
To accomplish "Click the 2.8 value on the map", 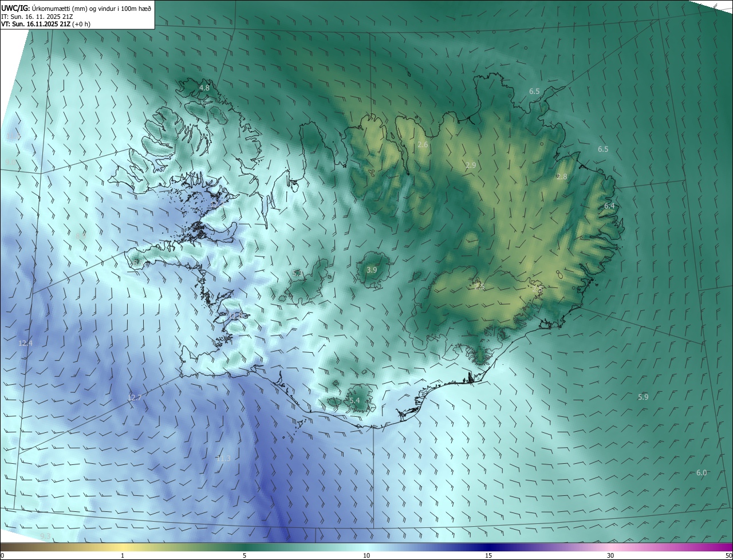I will pyautogui.click(x=562, y=177).
